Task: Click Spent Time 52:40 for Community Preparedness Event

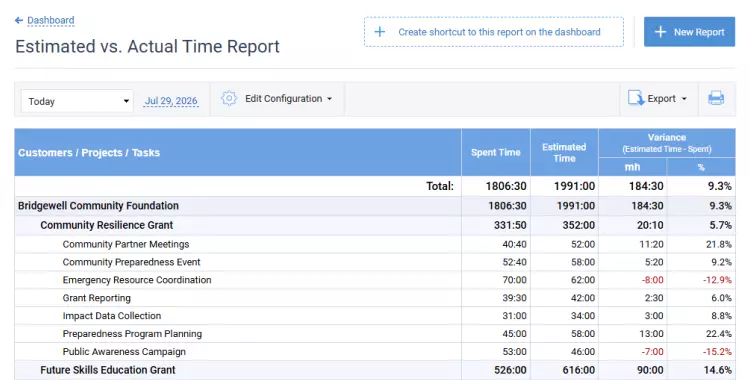Action: click(514, 262)
